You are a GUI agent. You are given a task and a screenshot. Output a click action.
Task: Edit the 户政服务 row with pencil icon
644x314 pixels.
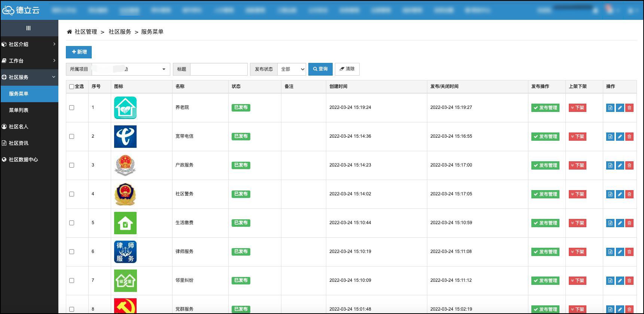tap(620, 165)
